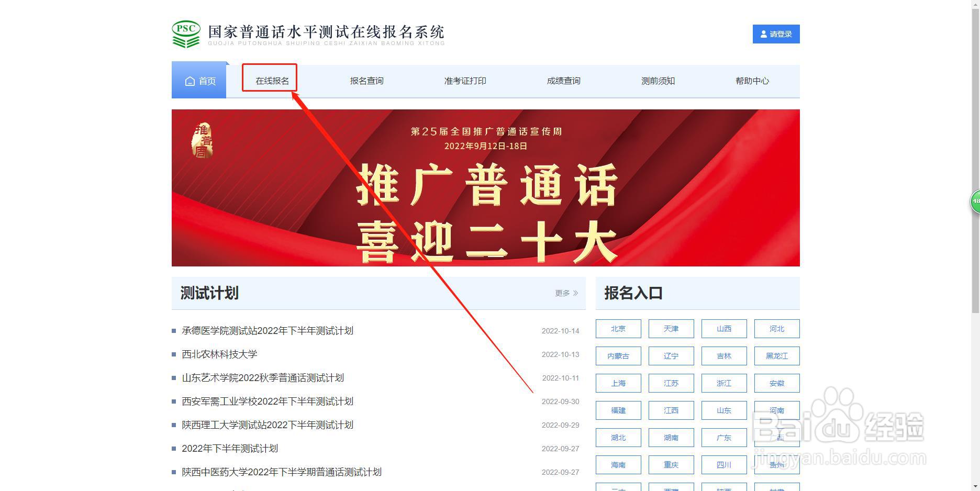Screen dimensions: 980x491
Task: Select 北京 in the 报名入口 panel
Action: [x=618, y=329]
